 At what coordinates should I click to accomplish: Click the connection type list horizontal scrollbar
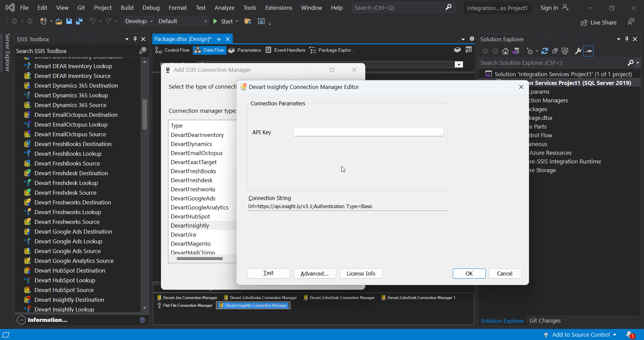200,258
